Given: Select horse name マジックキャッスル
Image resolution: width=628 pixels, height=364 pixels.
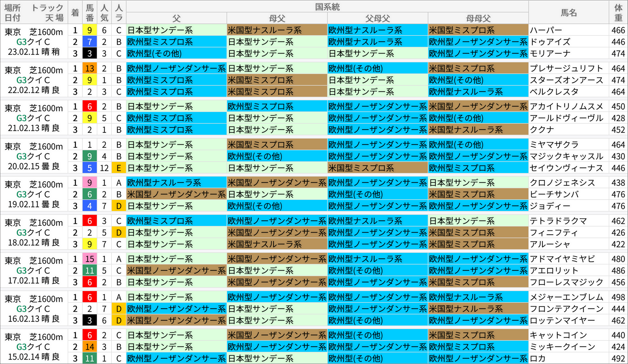Looking at the screenshot, I should 566,156.
